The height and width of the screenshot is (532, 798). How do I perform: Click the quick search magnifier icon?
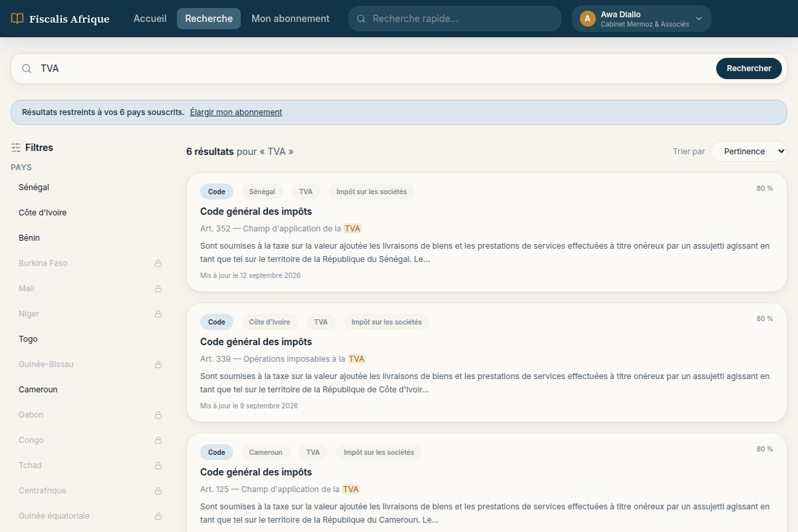[361, 19]
